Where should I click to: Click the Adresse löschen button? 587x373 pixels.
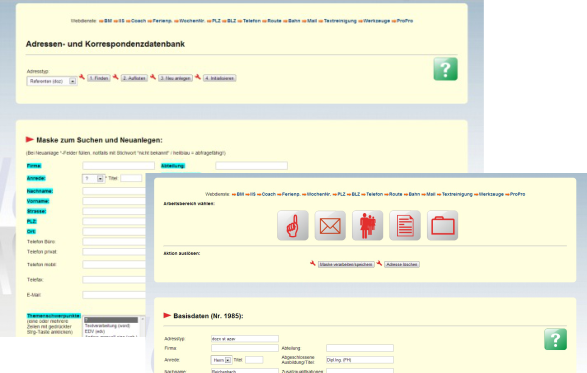[402, 264]
